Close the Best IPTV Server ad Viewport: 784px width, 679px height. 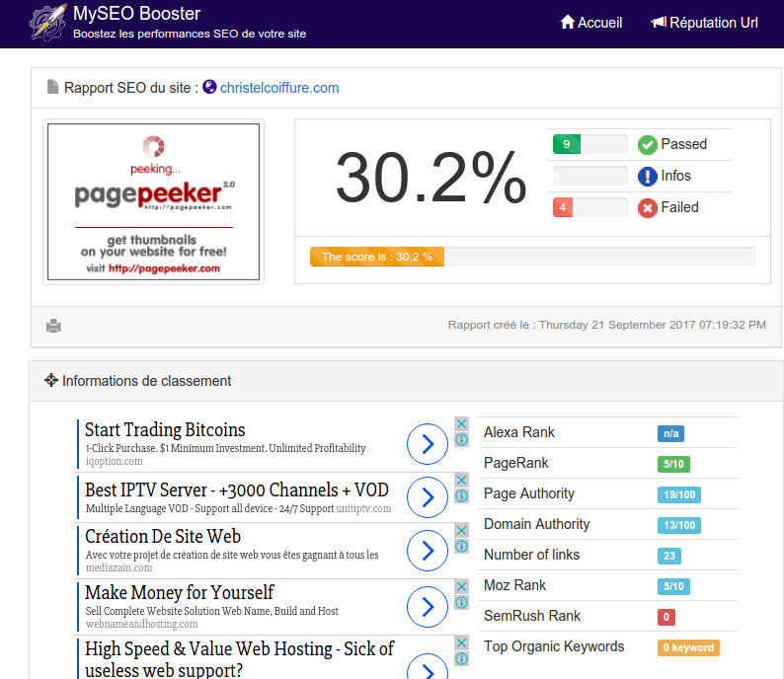coord(461,480)
